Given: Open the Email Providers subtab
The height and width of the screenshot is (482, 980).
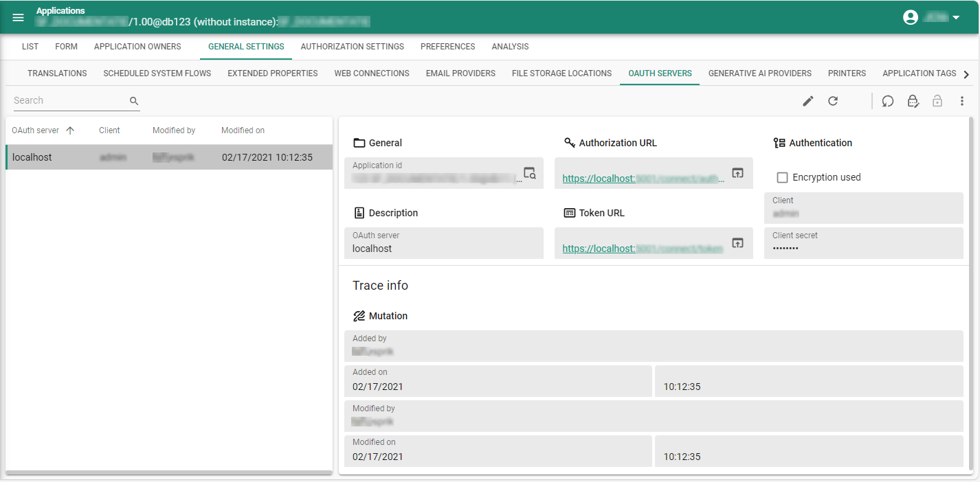Looking at the screenshot, I should 460,73.
